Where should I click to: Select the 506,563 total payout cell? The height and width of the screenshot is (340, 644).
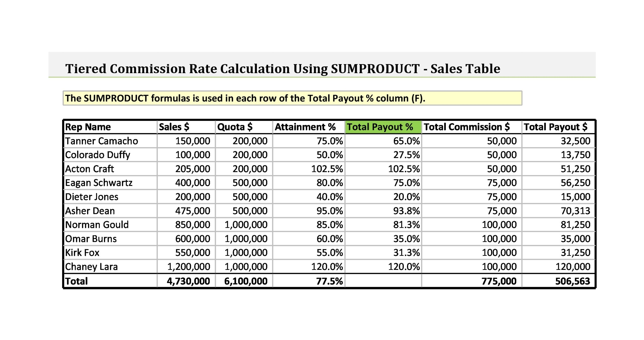point(558,281)
